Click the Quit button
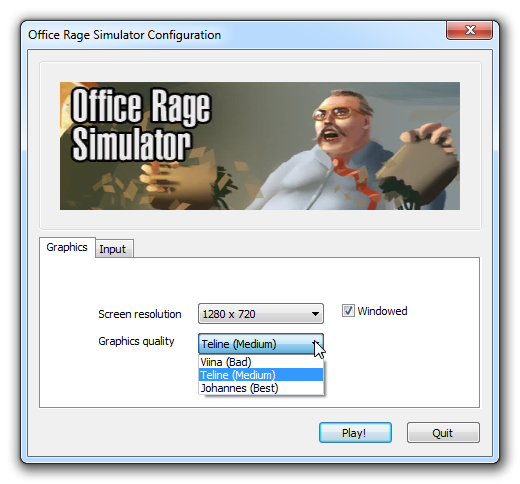The height and width of the screenshot is (484, 520). [443, 433]
